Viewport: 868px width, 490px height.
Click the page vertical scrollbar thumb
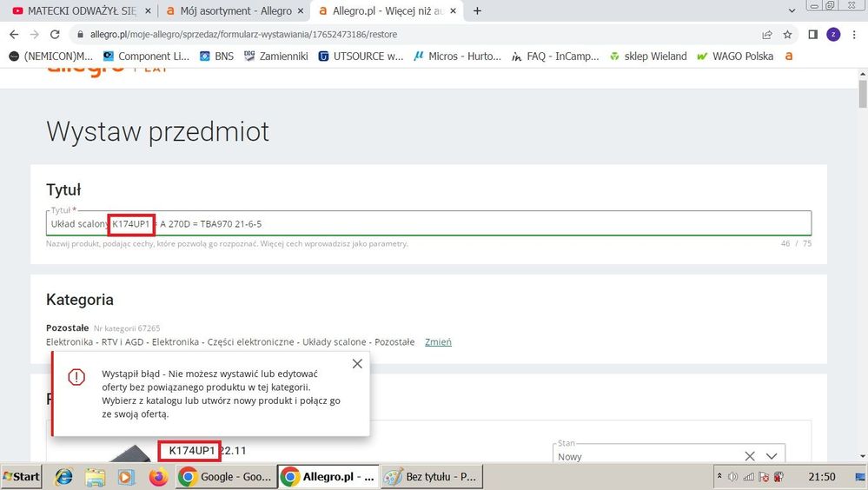(x=862, y=93)
